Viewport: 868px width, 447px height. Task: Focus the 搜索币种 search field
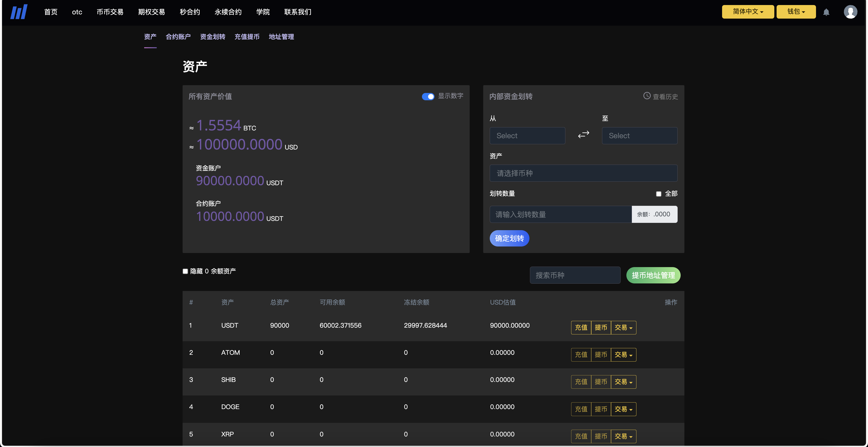point(575,275)
